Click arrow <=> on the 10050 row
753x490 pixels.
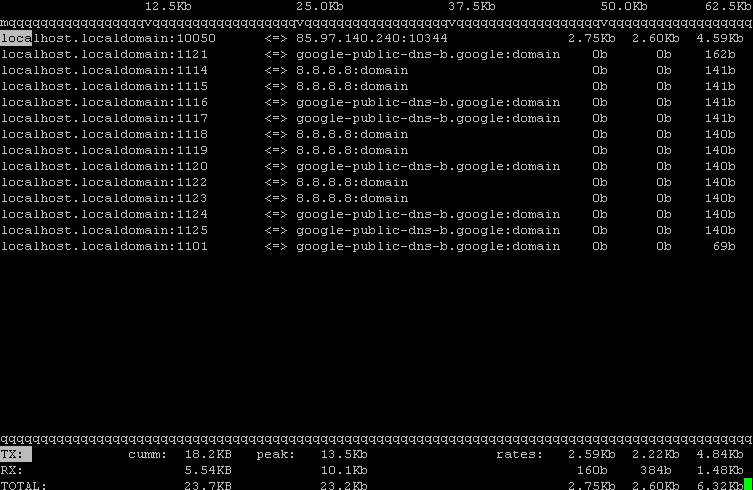pyautogui.click(x=276, y=38)
